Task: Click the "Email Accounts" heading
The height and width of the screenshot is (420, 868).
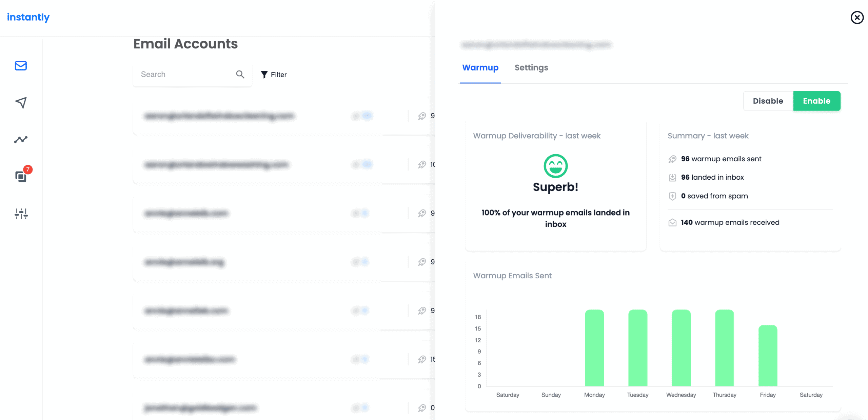Action: click(x=185, y=44)
